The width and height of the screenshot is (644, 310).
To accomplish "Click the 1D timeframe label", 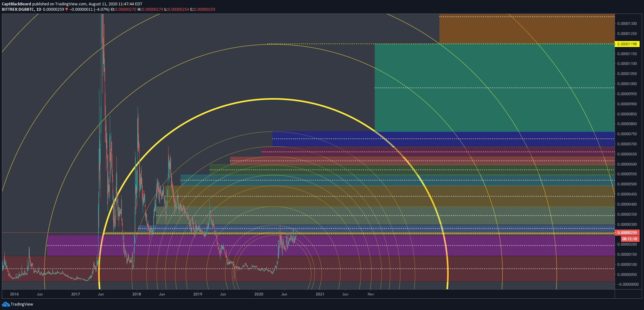I will tap(39, 9).
